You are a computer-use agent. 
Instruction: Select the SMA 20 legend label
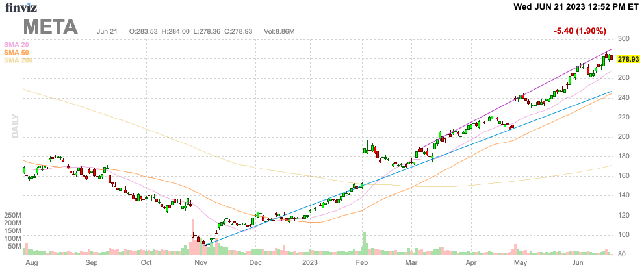[16, 44]
